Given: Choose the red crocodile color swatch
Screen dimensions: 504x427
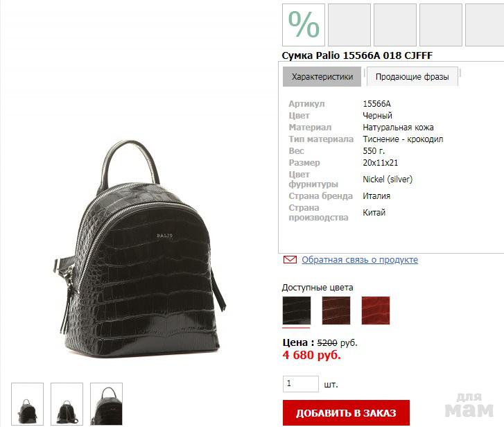Looking at the screenshot, I should 376,311.
